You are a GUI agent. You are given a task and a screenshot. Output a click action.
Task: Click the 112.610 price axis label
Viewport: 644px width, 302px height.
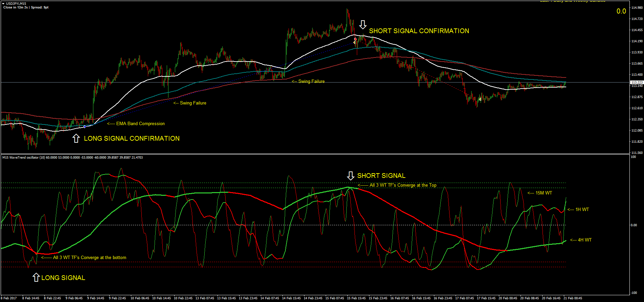point(637,108)
